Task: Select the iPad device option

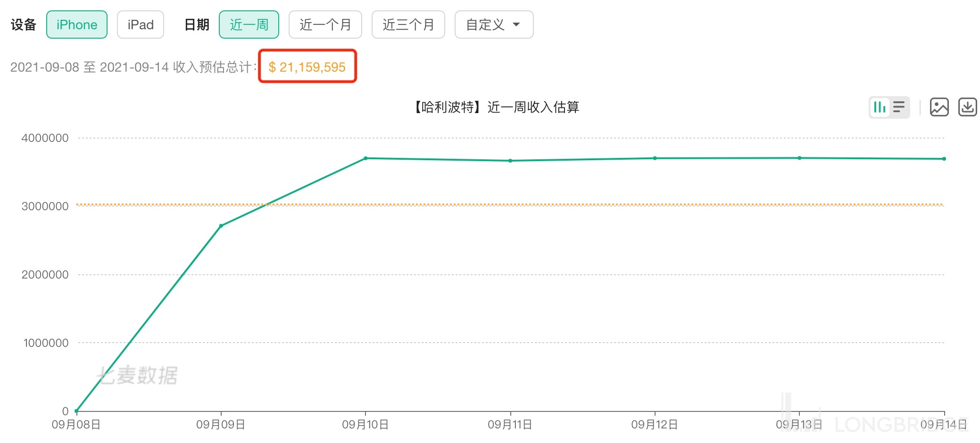Action: coord(141,25)
